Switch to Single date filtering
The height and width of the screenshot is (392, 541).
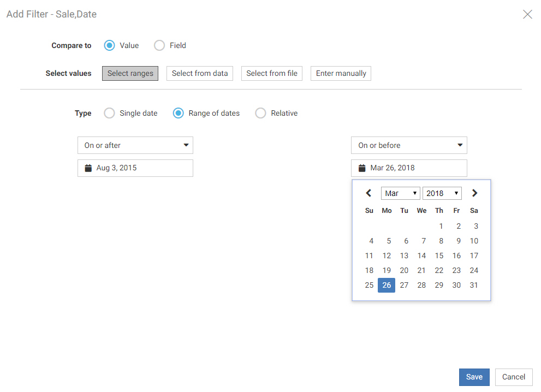(x=109, y=113)
